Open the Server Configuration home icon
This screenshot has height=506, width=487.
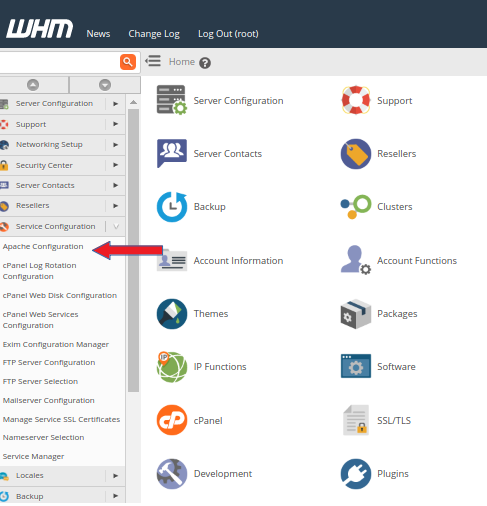click(172, 100)
